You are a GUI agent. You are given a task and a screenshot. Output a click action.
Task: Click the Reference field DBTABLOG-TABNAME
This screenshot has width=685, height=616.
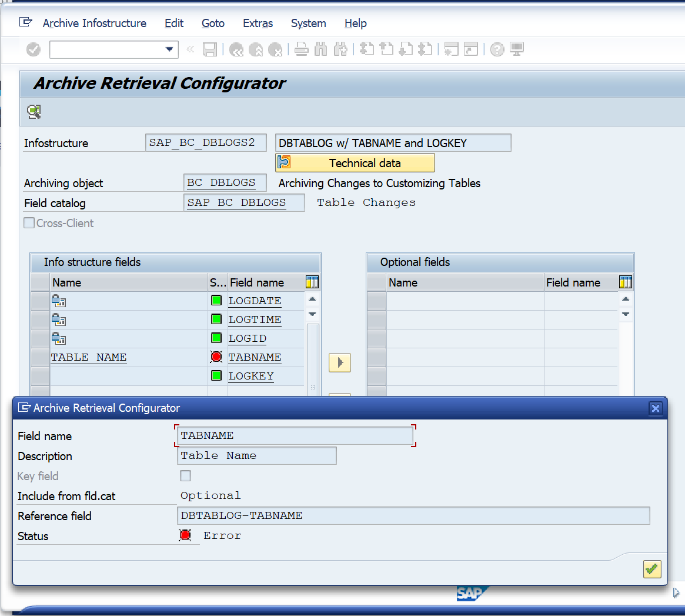(413, 515)
